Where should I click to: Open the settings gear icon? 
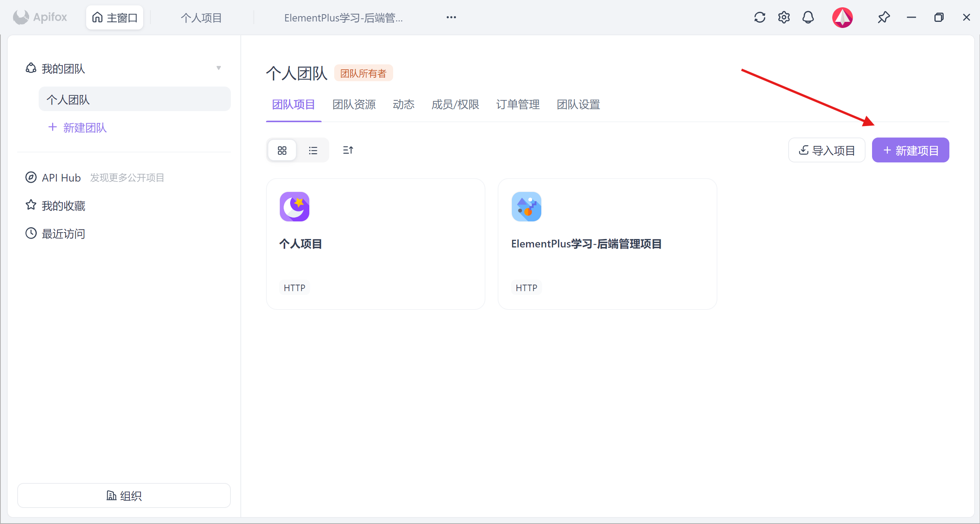point(784,18)
